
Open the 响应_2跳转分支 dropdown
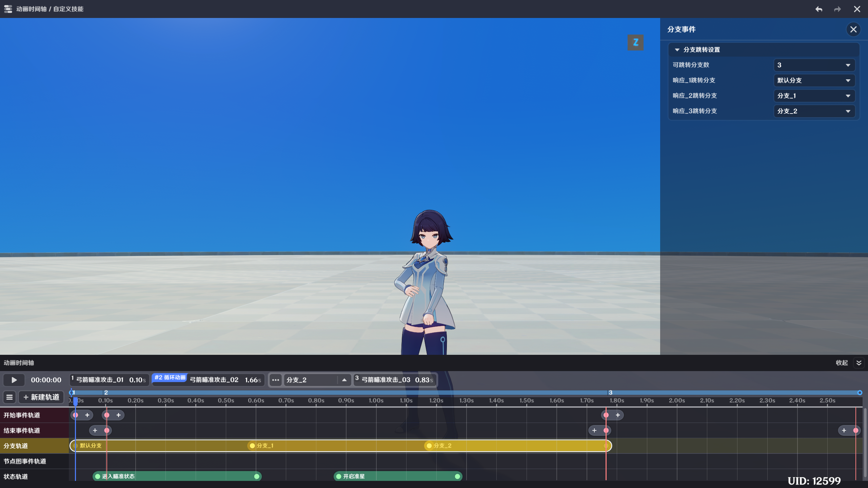814,96
